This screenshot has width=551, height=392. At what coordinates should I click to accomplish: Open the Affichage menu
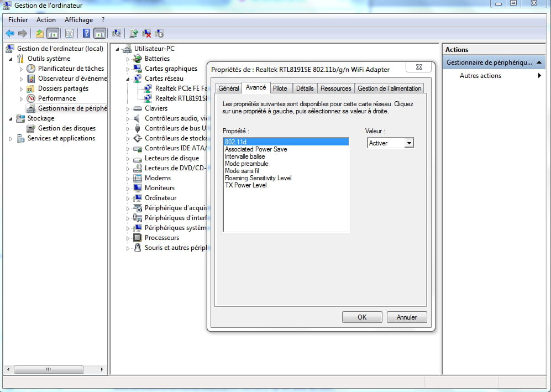coord(78,20)
